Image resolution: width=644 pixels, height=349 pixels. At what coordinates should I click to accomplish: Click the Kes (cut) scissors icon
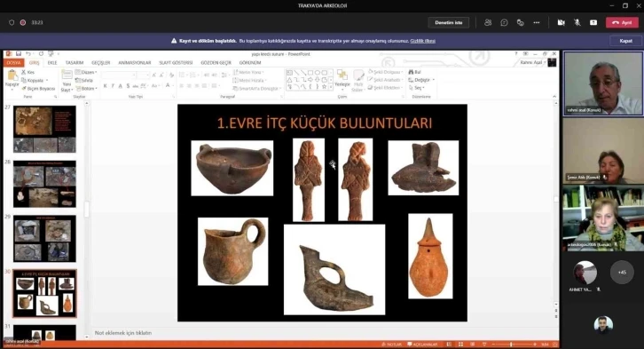point(23,72)
